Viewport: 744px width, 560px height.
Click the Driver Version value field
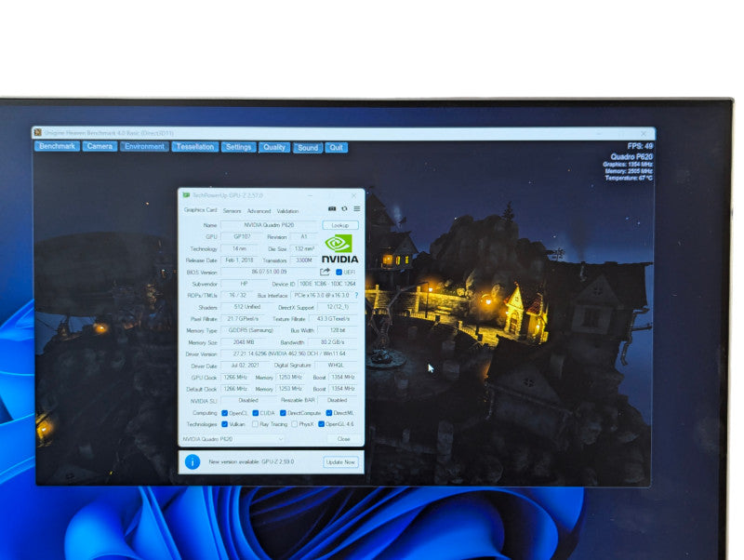tap(289, 354)
